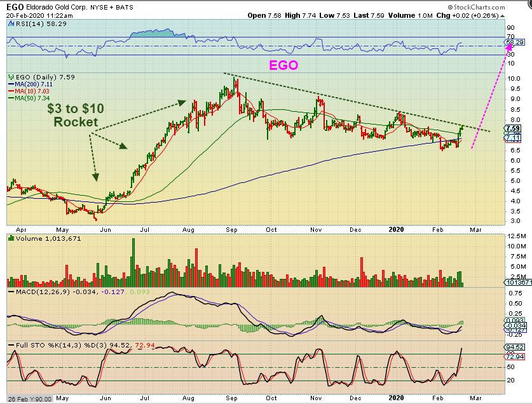
Task: Click the -0.127 MACD signal value in the legend
Action: 113,292
